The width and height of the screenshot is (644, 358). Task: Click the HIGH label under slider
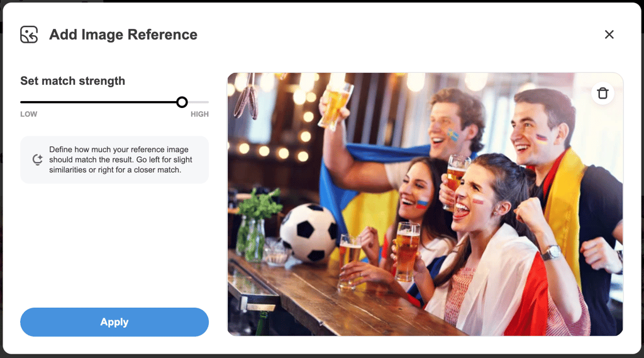point(199,114)
